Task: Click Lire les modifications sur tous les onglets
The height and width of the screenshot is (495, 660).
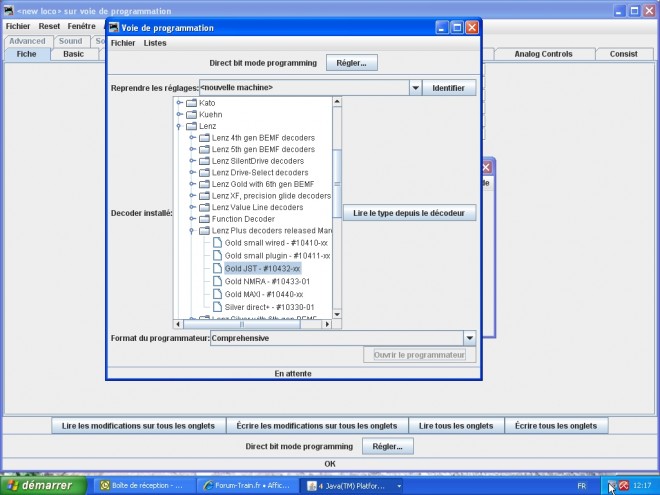Action: coord(138,426)
